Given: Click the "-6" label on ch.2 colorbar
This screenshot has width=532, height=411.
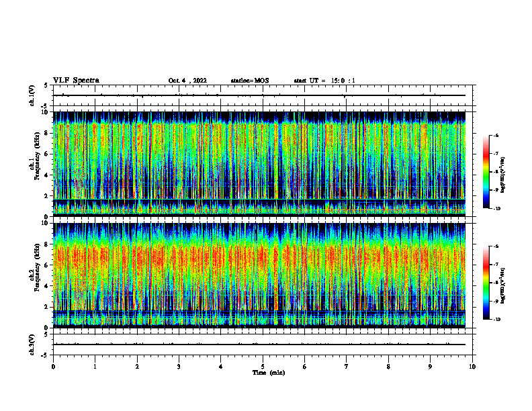Looking at the screenshot, I should 496,246.
